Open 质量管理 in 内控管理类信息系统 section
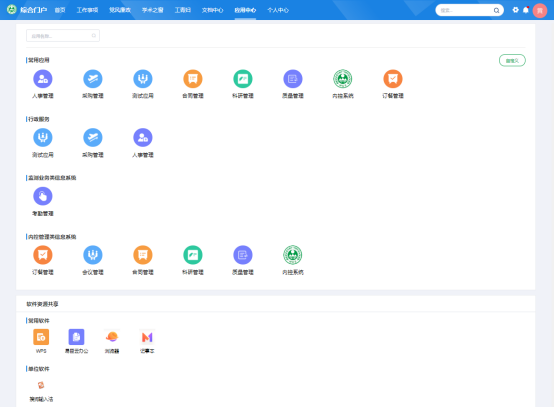 [x=243, y=255]
